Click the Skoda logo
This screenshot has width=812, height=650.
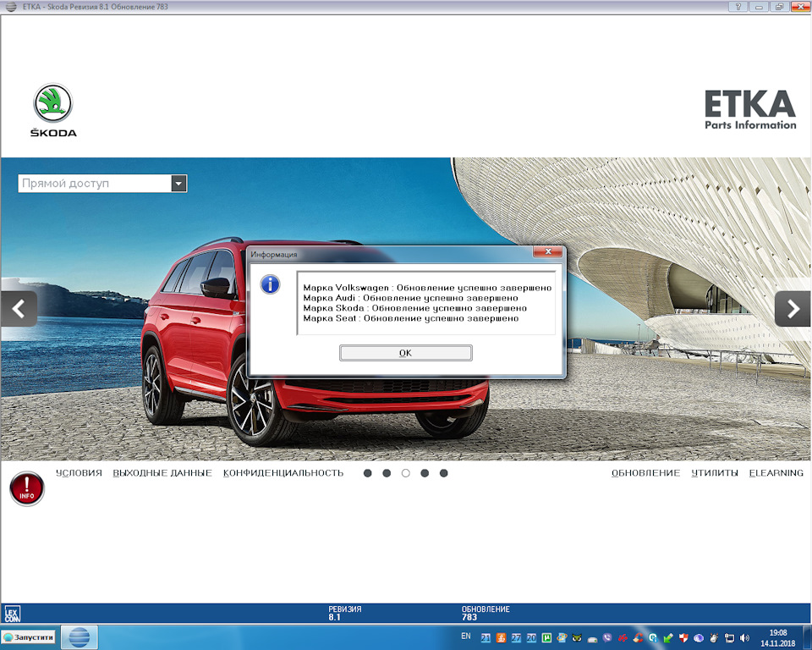coord(53,110)
